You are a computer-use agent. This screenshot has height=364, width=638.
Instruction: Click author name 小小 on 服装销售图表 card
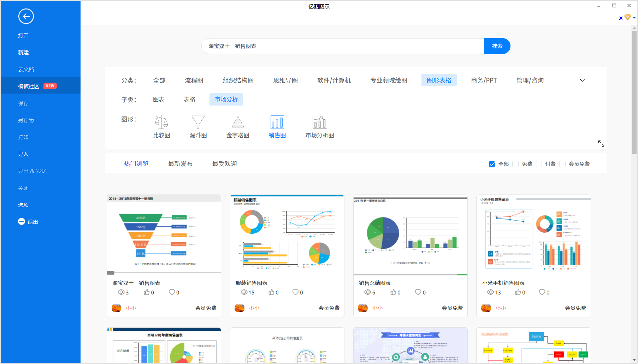[x=254, y=308]
